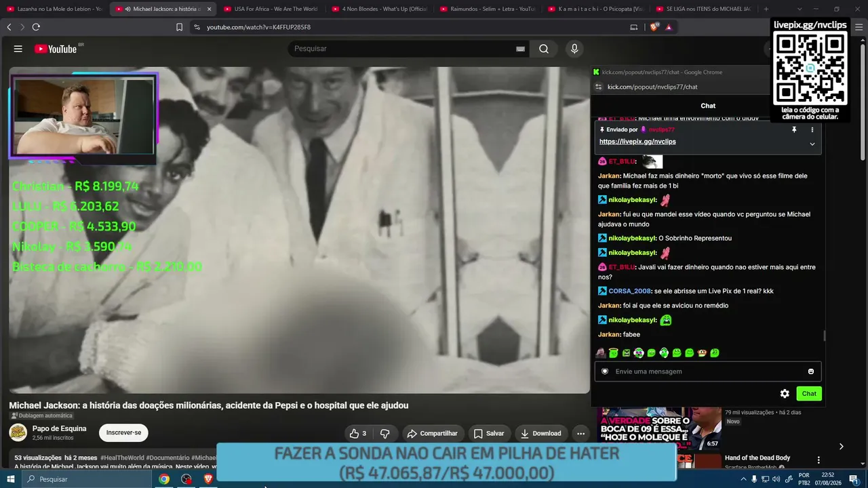Open a new browser tab
Image resolution: width=868 pixels, height=488 pixels.
(766, 9)
